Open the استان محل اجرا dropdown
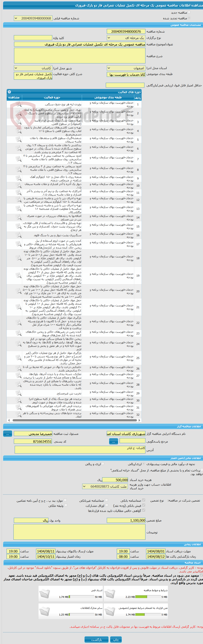The height and width of the screenshot is (644, 203). (126, 68)
